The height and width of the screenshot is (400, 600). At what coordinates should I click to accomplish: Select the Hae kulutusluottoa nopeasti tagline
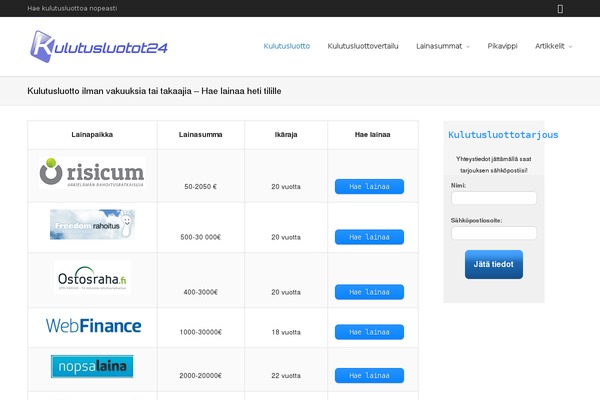(72, 8)
